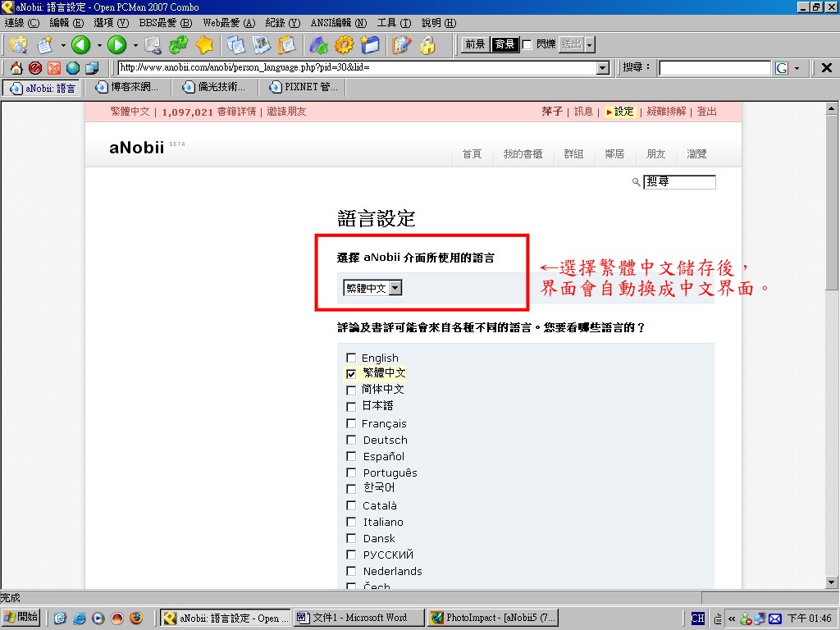Open the Back button history dropdown arrow

click(99, 46)
